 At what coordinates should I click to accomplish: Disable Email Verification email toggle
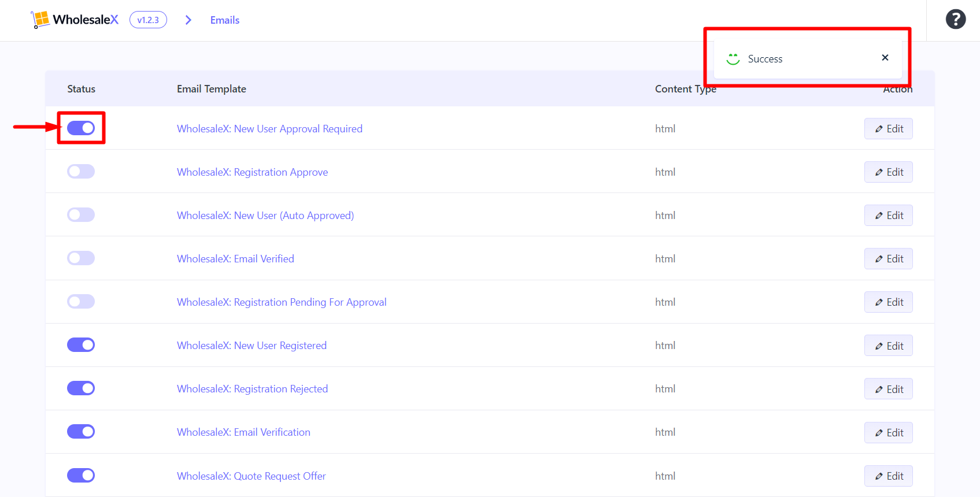81,431
